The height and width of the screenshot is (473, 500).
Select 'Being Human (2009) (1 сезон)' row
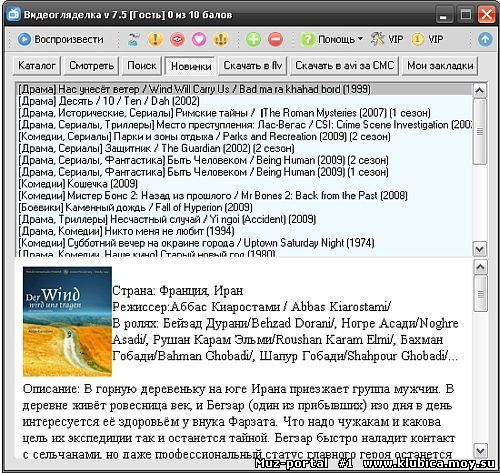[x=244, y=172]
